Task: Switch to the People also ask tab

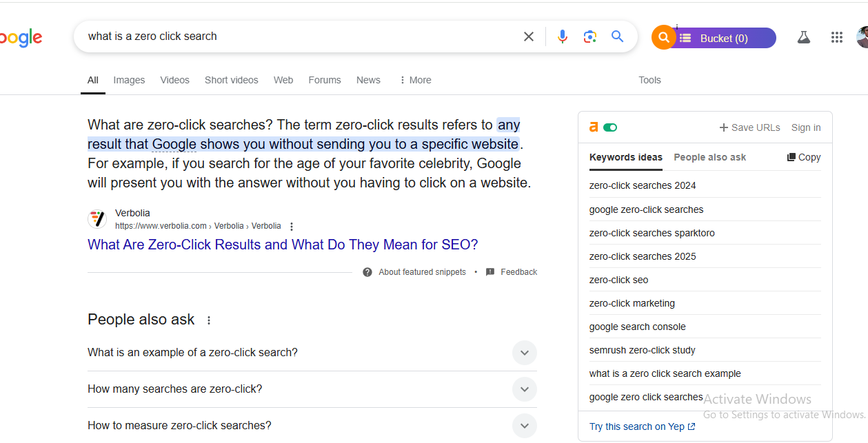Action: [x=709, y=157]
